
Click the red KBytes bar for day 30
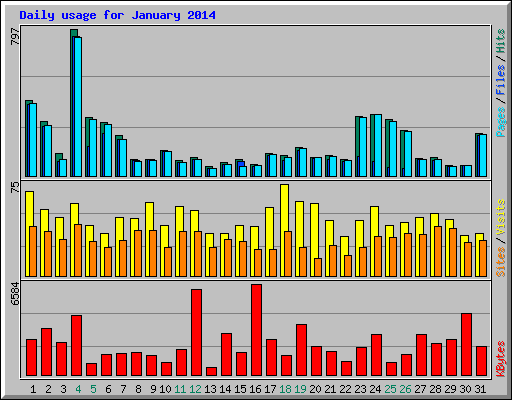[466, 345]
